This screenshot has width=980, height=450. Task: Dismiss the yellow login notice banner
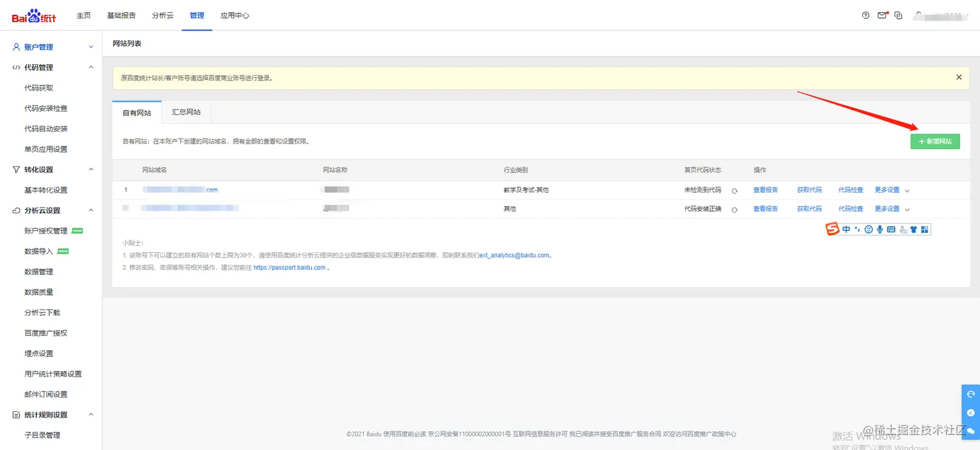coord(959,77)
